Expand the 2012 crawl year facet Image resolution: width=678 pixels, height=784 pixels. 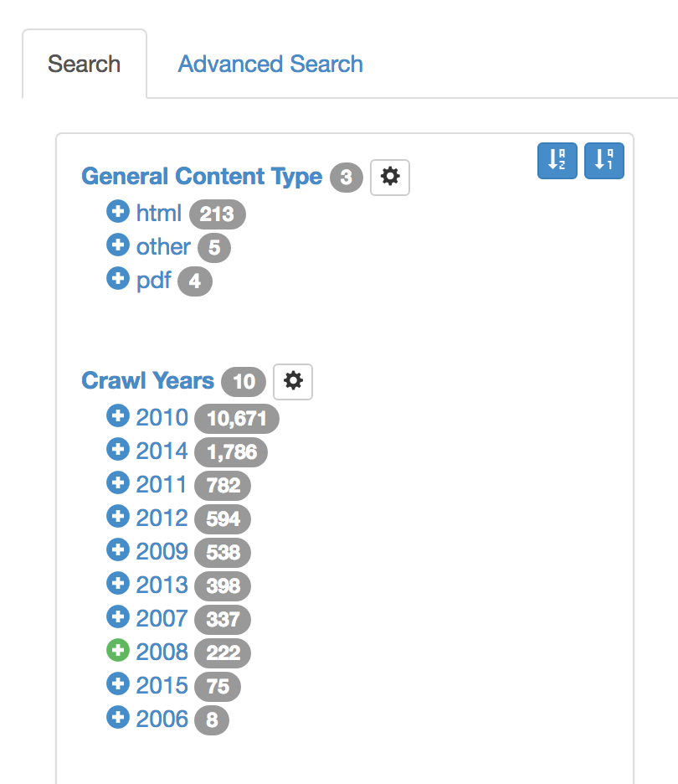tap(118, 516)
